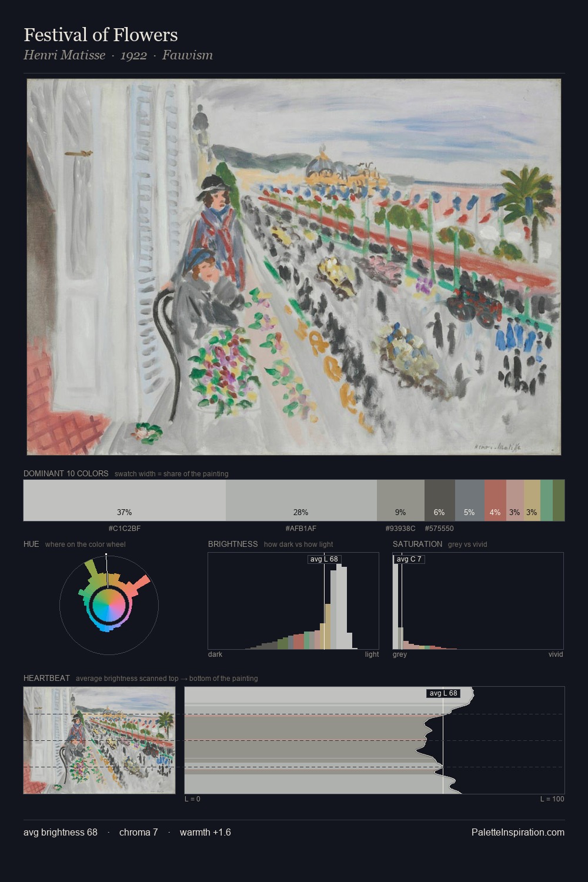Image resolution: width=588 pixels, height=882 pixels.
Task: Pick the unlabeled olive green swatch
Action: (x=559, y=500)
